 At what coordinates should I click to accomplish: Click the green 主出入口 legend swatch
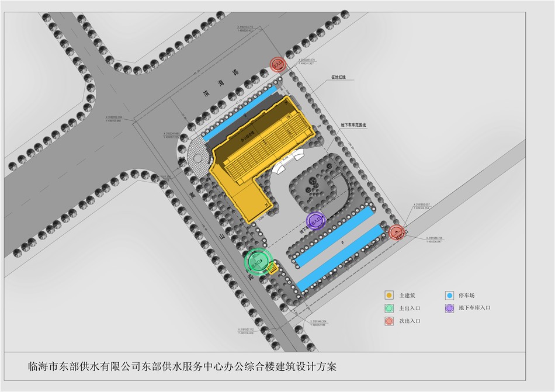388,308
